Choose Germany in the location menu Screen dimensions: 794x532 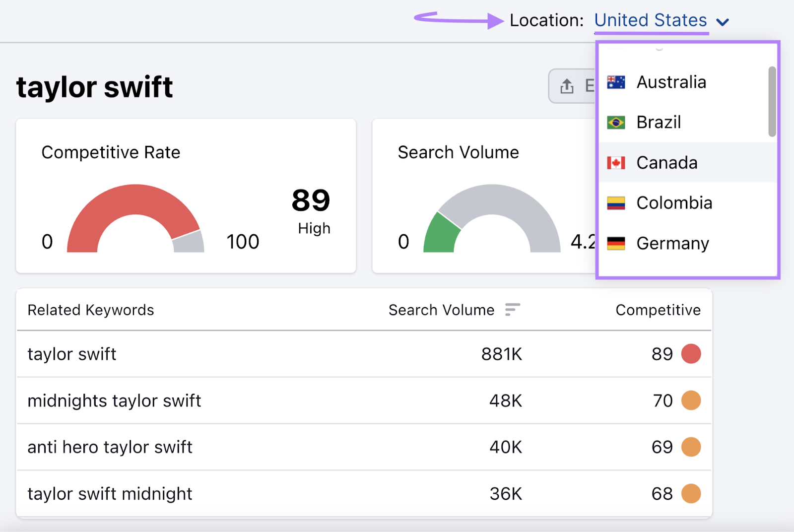(672, 243)
